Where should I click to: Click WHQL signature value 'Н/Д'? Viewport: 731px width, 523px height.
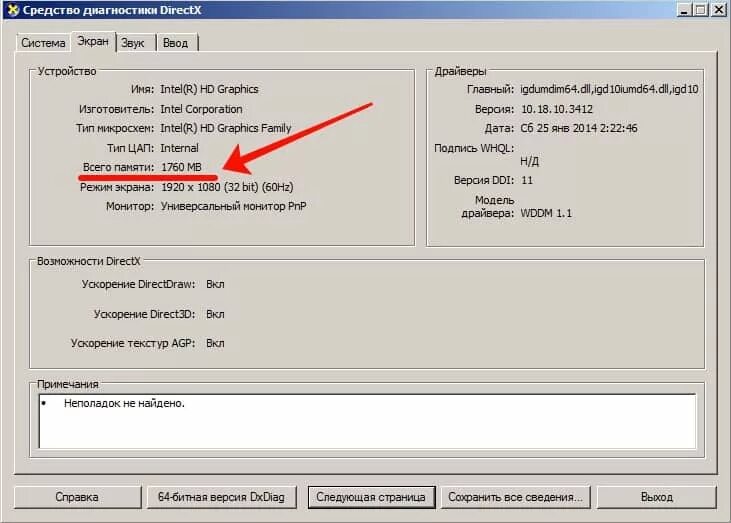[x=530, y=161]
